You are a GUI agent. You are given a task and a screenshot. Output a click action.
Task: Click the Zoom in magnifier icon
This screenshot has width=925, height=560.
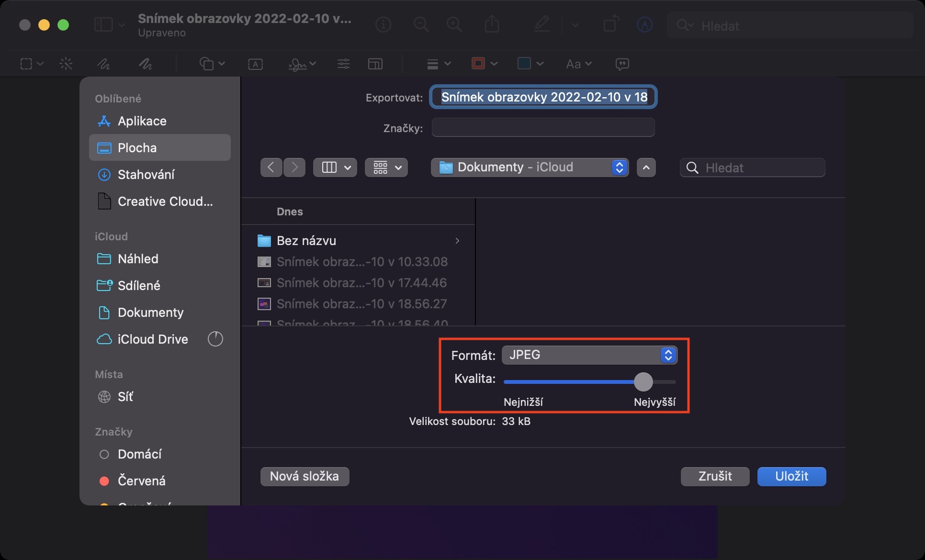point(453,24)
